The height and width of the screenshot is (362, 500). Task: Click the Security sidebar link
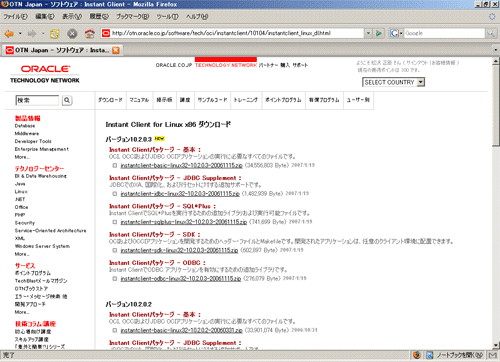25,223
